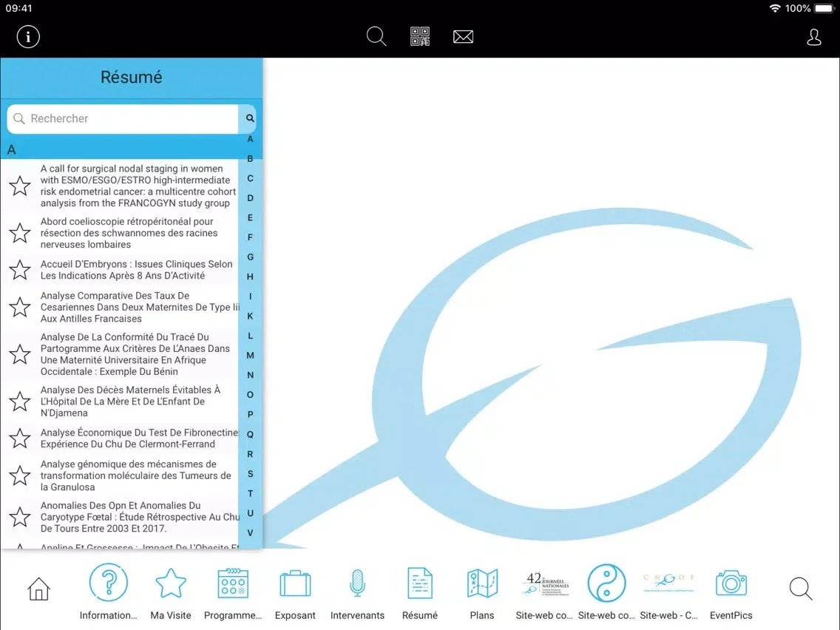Open 'Analyse Économique Du Test De Fibronectine' text
840x630 pixels.
pyautogui.click(x=140, y=438)
